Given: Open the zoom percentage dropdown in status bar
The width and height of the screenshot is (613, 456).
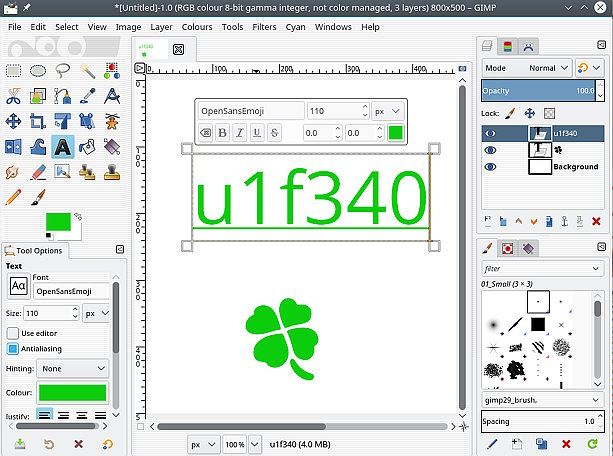Looking at the screenshot, I should [x=255, y=443].
